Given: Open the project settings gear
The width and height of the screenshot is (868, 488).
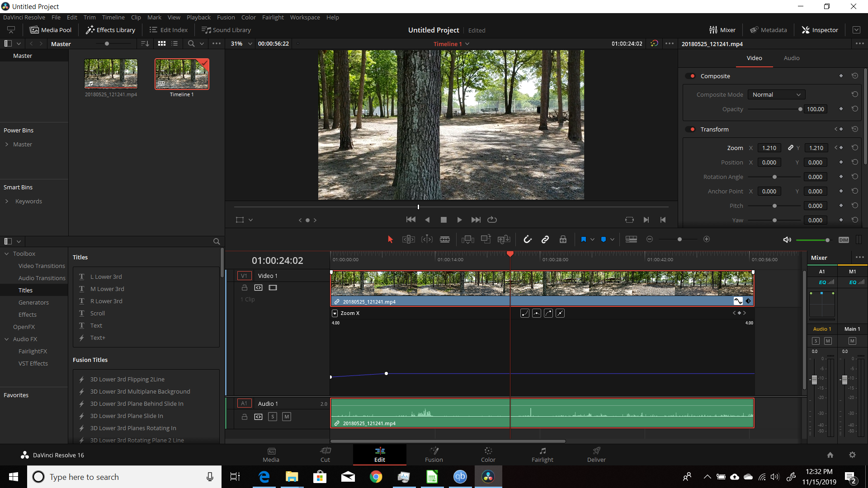Looking at the screenshot, I should 852,455.
